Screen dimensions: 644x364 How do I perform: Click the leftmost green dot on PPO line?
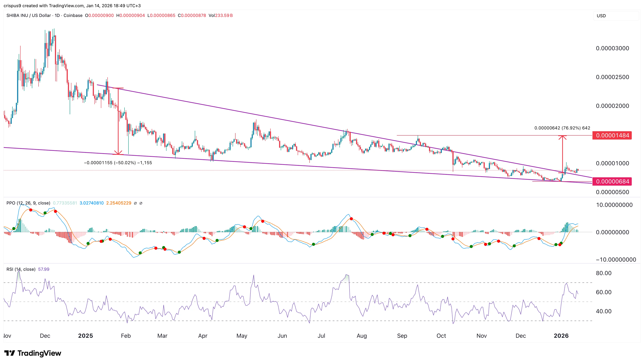pyautogui.click(x=14, y=228)
